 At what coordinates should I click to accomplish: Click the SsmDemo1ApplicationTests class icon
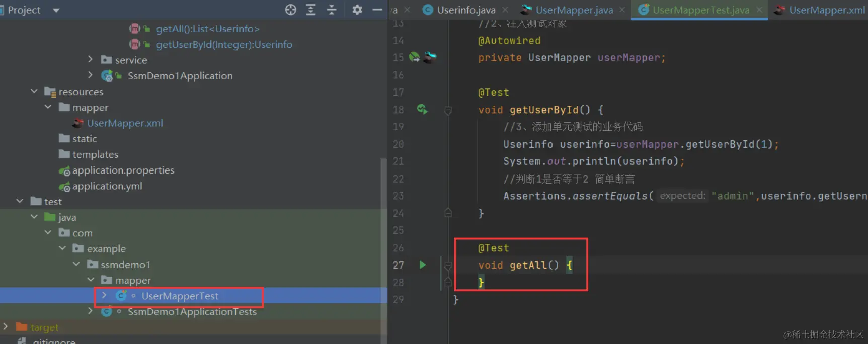(x=107, y=312)
